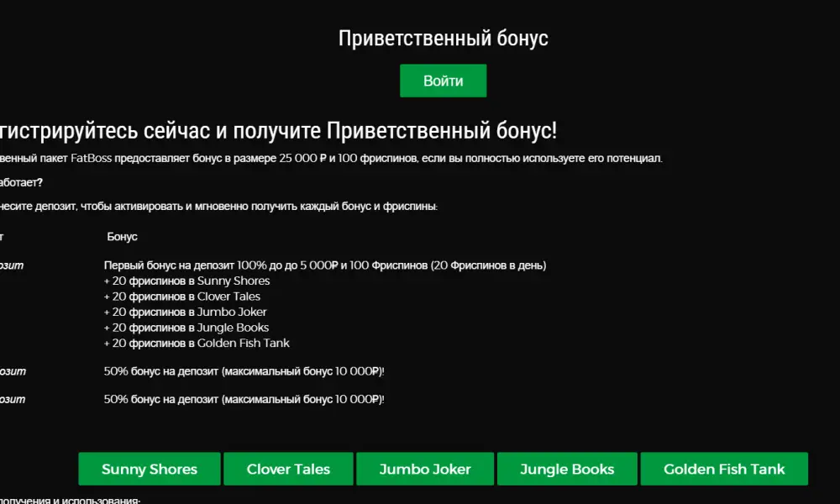
Task: Select the 20 фриспинов в Golden Fish Tank line
Action: (x=197, y=343)
